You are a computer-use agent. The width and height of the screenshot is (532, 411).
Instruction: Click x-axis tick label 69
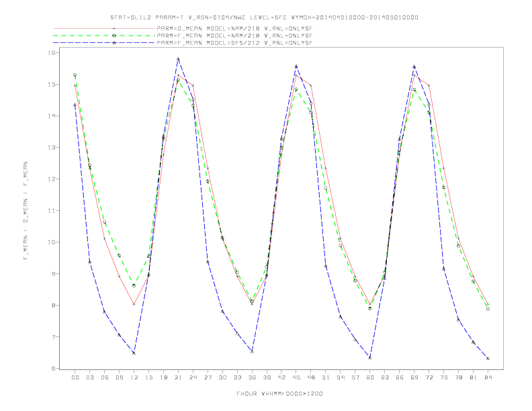point(414,377)
